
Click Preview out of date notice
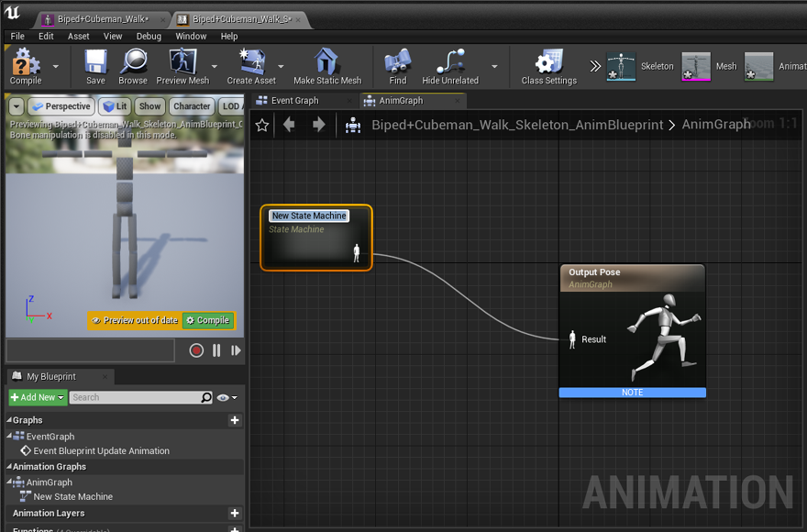click(x=135, y=320)
